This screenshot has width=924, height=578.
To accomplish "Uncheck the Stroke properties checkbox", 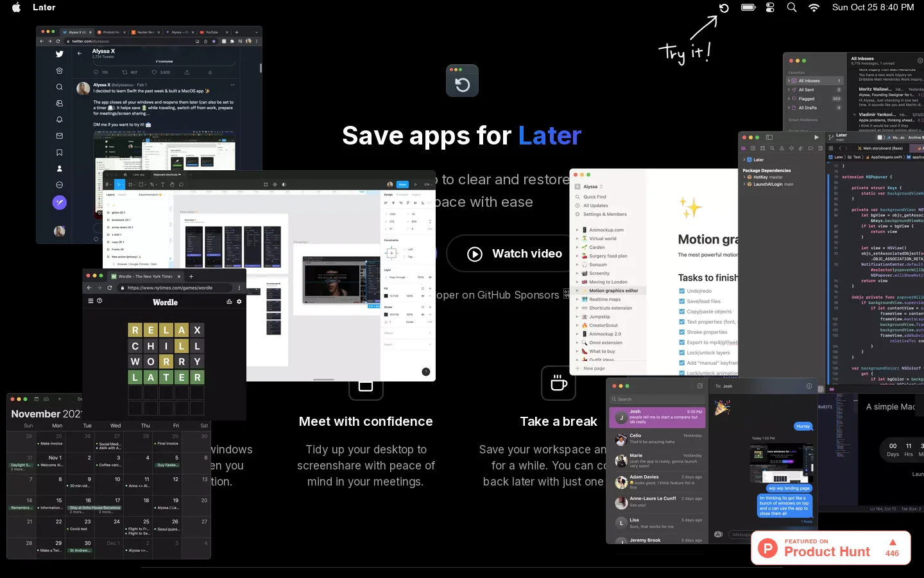I will tap(681, 332).
